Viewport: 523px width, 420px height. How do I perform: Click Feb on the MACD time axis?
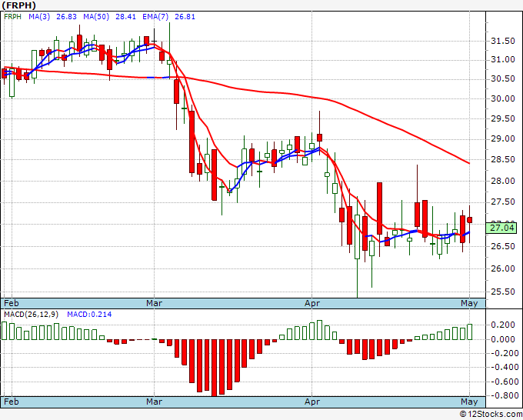pyautogui.click(x=12, y=402)
